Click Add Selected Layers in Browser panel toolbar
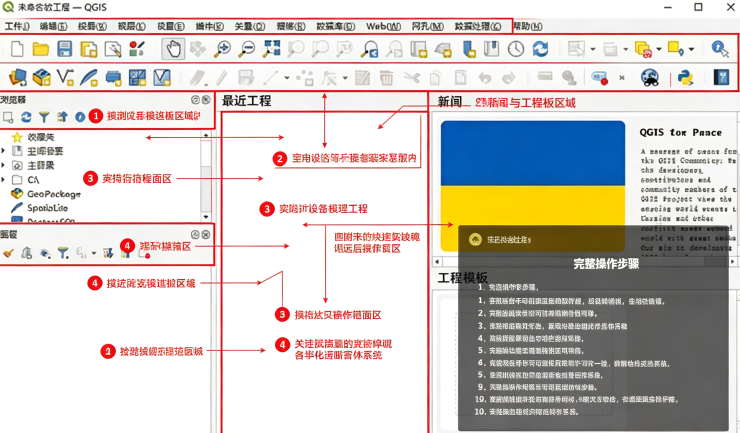The height and width of the screenshot is (433, 740). [x=8, y=117]
